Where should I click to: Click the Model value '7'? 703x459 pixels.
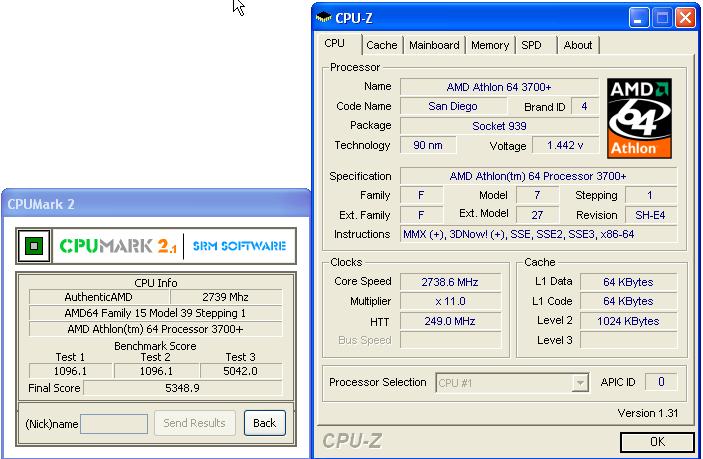point(537,195)
